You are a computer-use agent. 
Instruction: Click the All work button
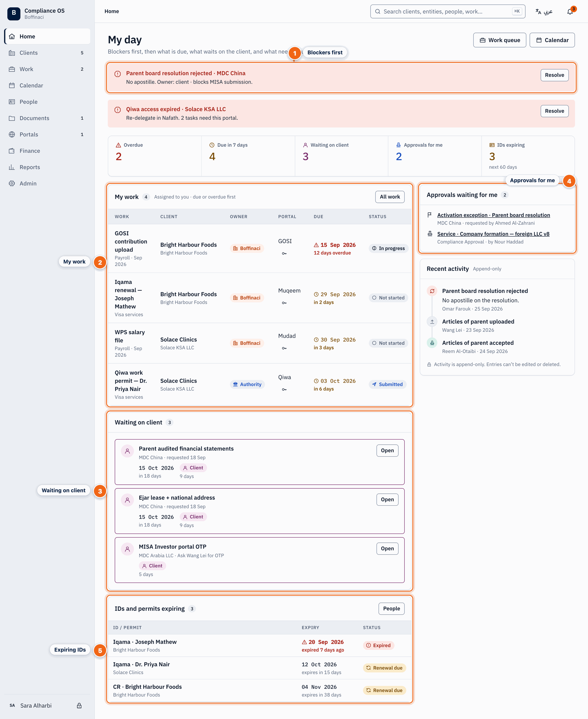pos(390,197)
